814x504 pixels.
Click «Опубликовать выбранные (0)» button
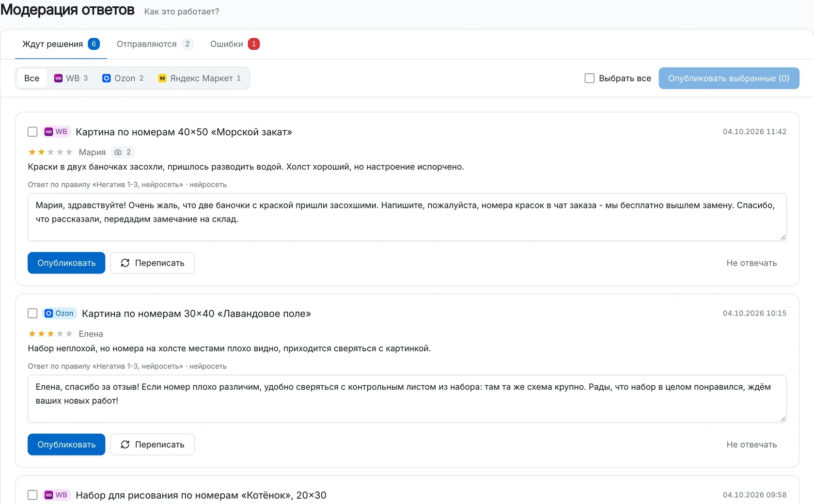pyautogui.click(x=729, y=78)
